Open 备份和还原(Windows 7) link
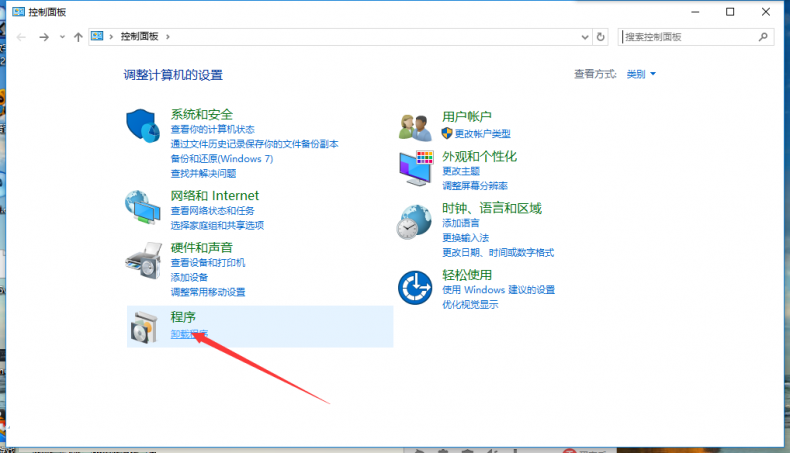This screenshot has height=453, width=790. [x=222, y=159]
